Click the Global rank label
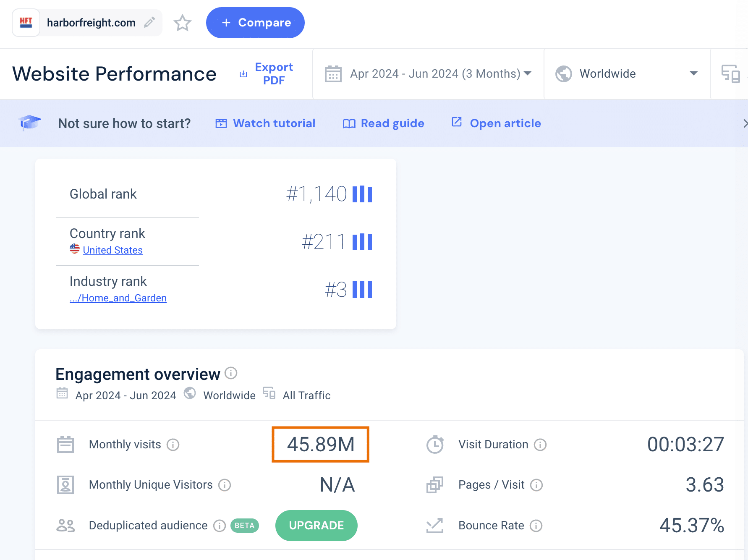The image size is (748, 560). pos(103,194)
